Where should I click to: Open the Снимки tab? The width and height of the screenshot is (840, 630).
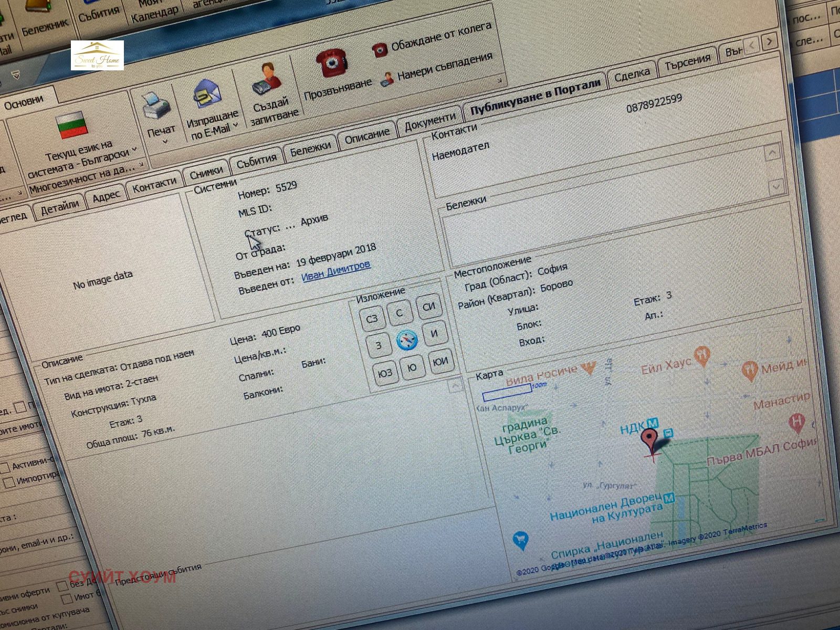[x=206, y=173]
